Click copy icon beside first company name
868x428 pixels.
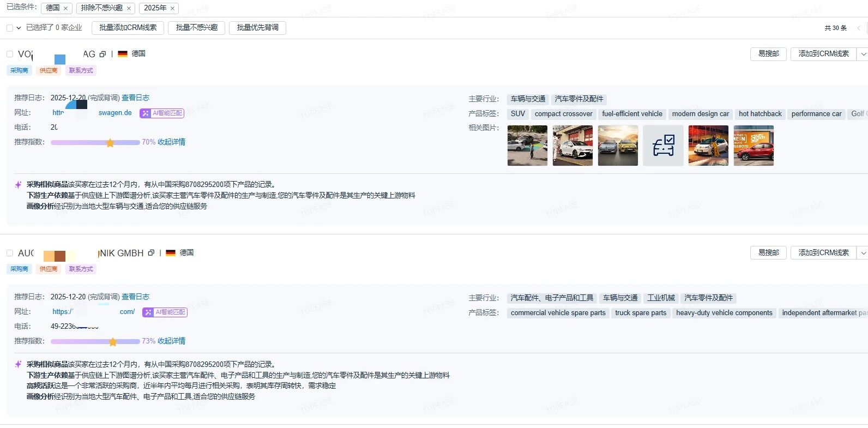click(x=103, y=54)
